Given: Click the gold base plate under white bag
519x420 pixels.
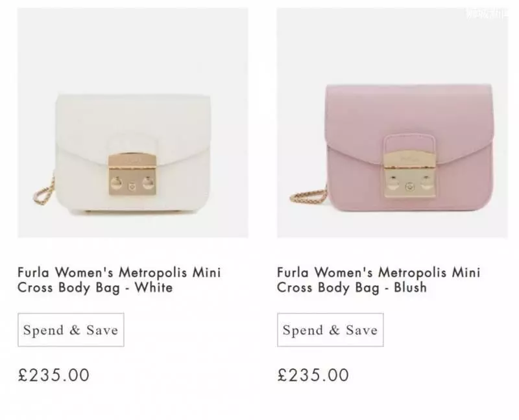Looking at the screenshot, I should tap(132, 212).
